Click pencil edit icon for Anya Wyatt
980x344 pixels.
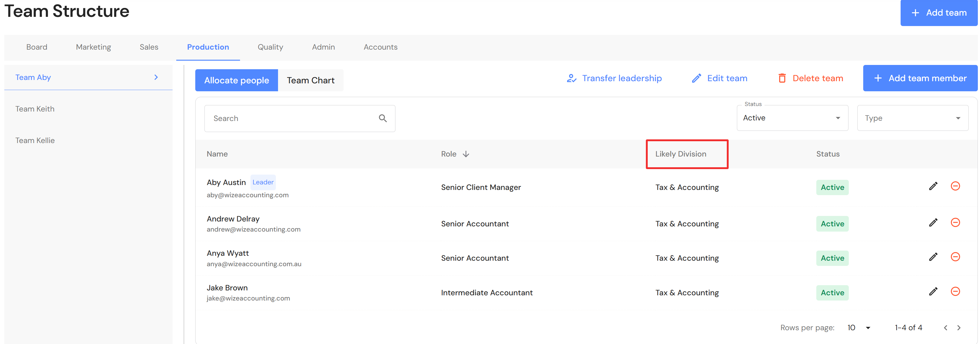coord(933,257)
